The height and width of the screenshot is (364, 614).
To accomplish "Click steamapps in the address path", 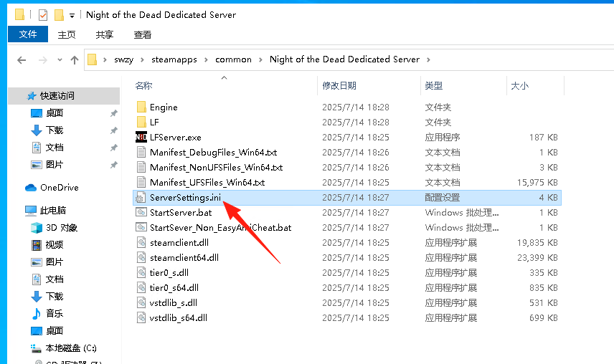I will coord(174,59).
